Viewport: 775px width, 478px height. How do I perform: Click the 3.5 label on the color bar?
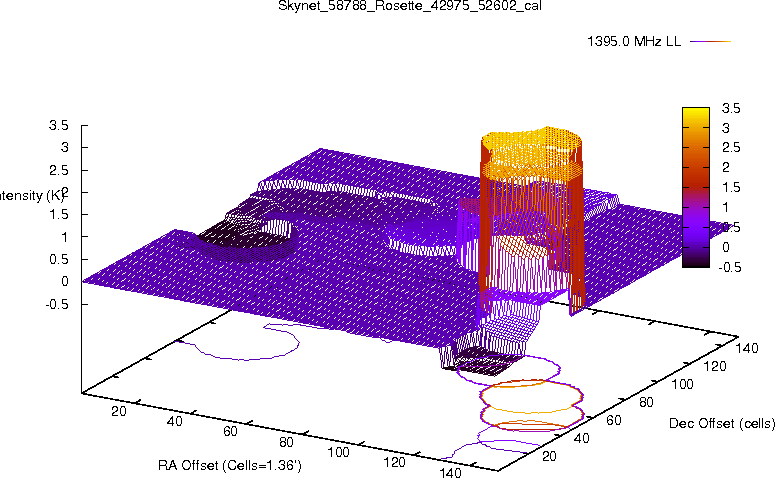coord(731,108)
